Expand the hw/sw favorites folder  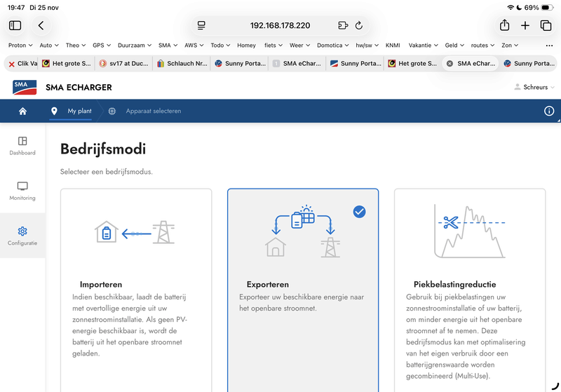click(367, 46)
